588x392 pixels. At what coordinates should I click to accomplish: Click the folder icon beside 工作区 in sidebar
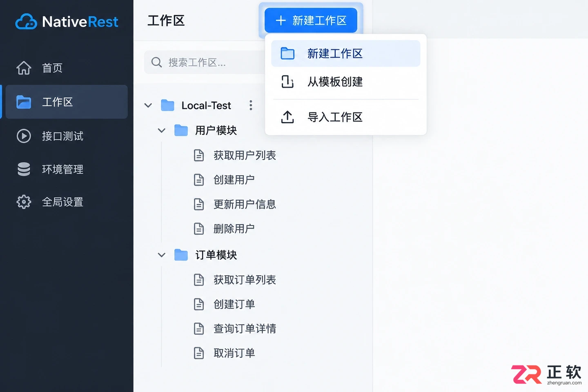click(x=24, y=102)
